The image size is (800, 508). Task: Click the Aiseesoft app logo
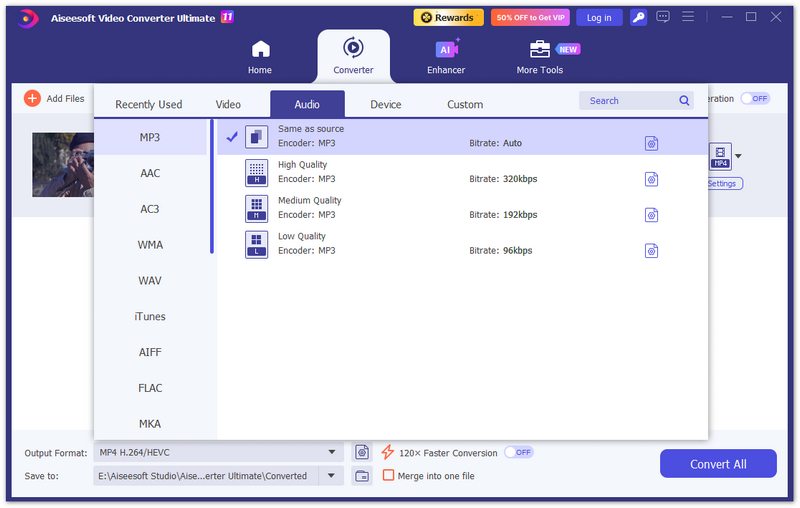[x=28, y=19]
